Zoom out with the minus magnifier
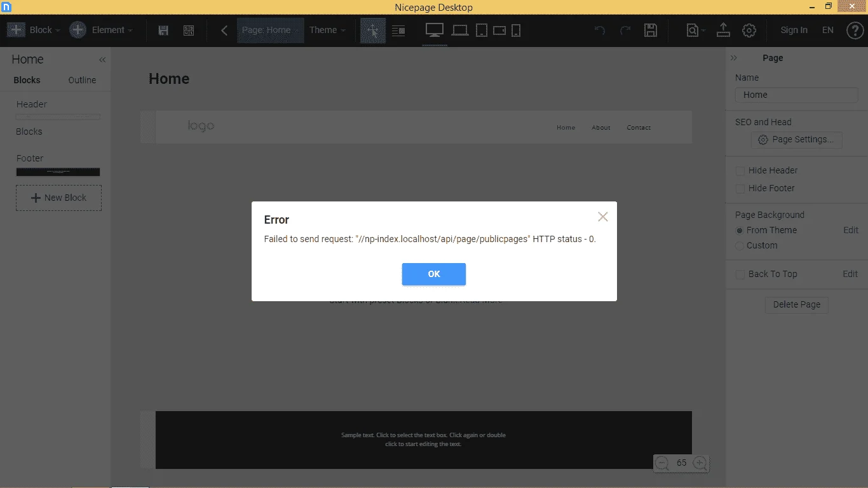This screenshot has height=488, width=868. click(x=662, y=463)
